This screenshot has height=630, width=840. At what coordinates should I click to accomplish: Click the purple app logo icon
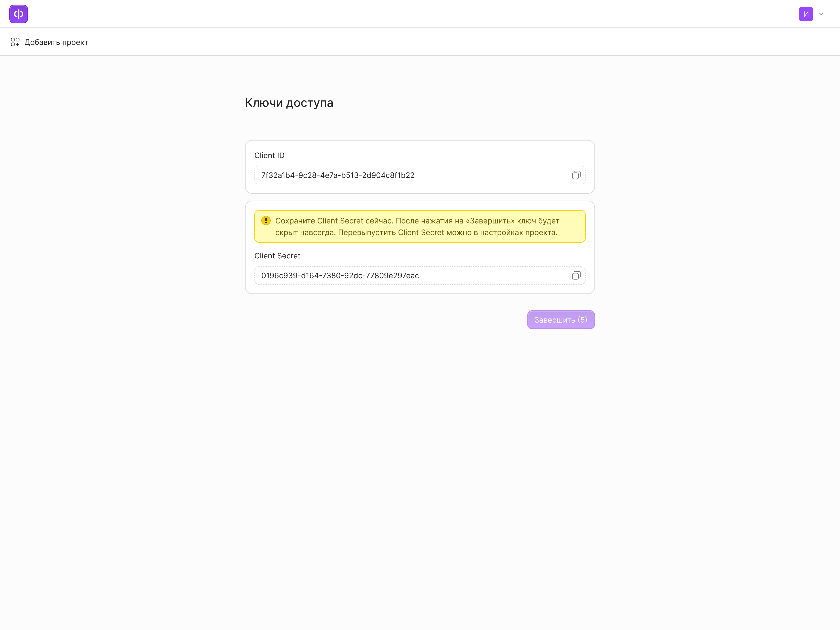pos(19,14)
